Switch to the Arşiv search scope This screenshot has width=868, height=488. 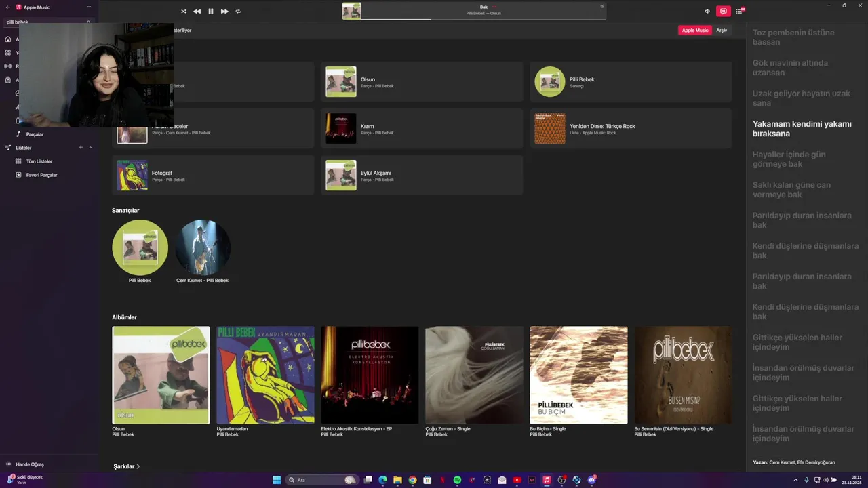coord(722,30)
